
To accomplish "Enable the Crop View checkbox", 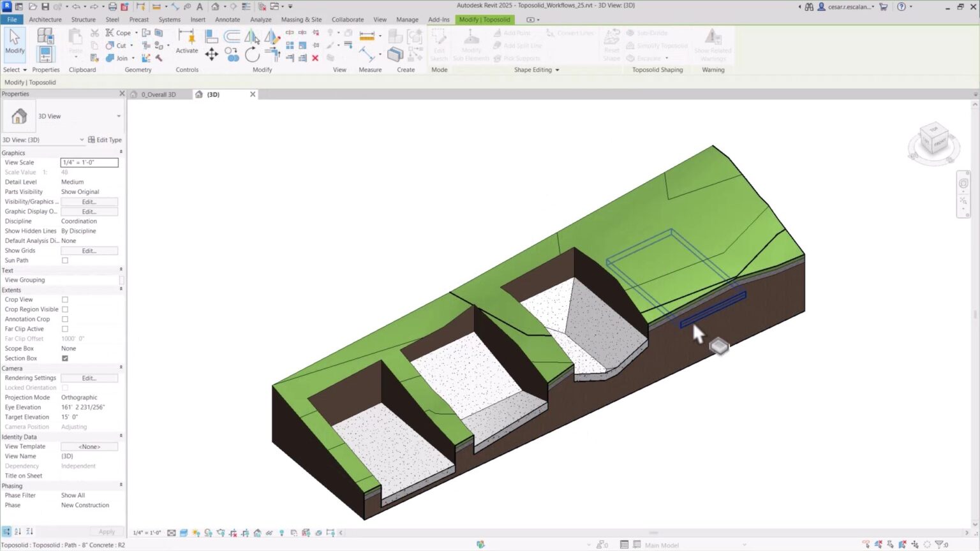I will click(x=64, y=299).
